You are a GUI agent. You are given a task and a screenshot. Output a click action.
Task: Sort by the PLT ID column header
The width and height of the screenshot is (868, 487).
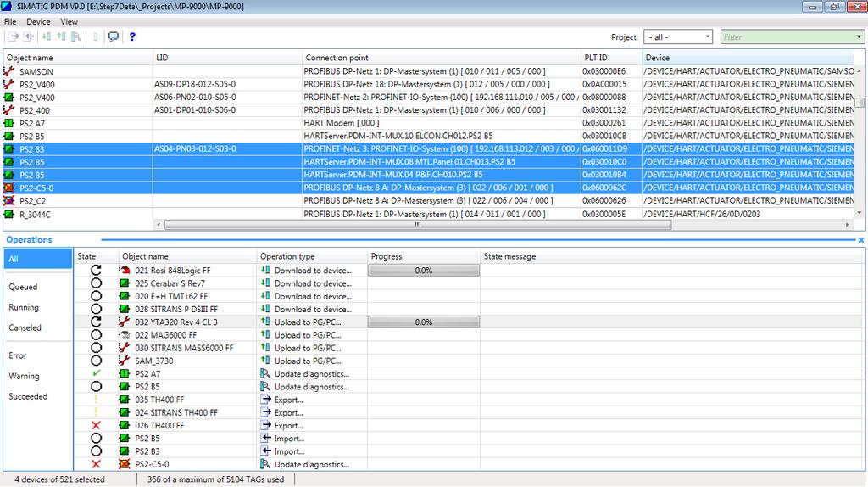611,58
